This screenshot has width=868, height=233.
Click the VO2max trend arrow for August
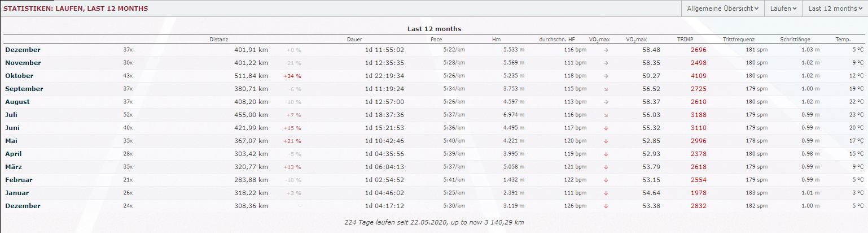(x=606, y=102)
